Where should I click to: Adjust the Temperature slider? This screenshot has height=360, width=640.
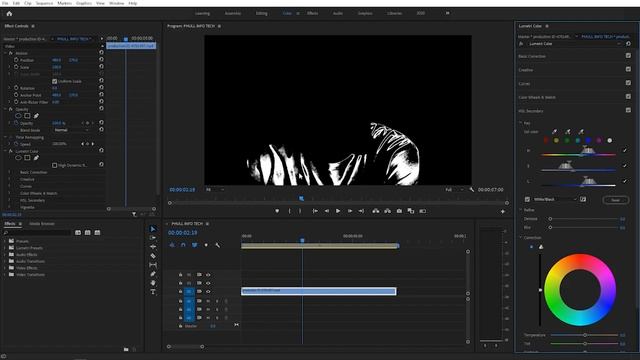click(x=584, y=335)
